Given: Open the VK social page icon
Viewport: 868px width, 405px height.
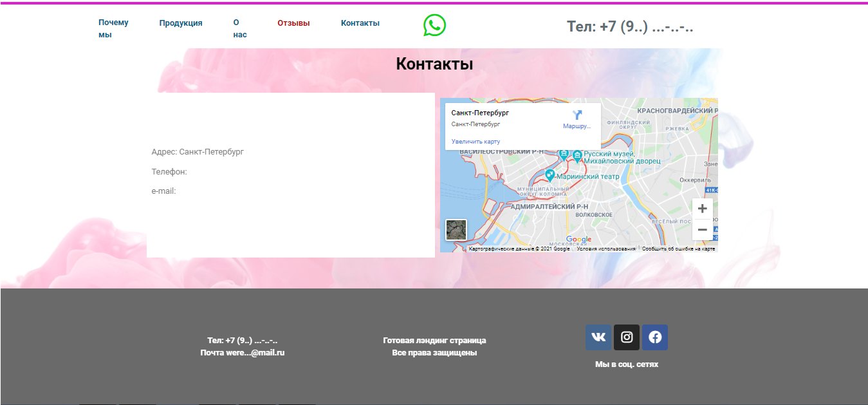Looking at the screenshot, I should click(598, 337).
